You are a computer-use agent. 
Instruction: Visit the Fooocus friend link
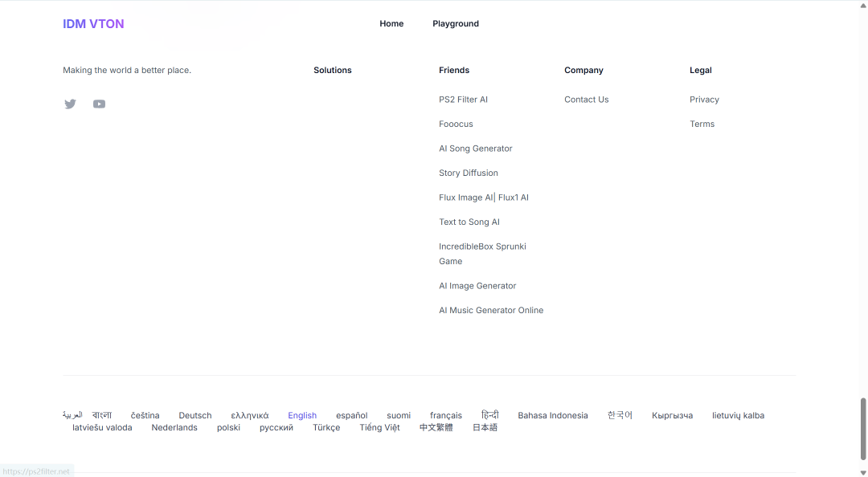[457, 124]
